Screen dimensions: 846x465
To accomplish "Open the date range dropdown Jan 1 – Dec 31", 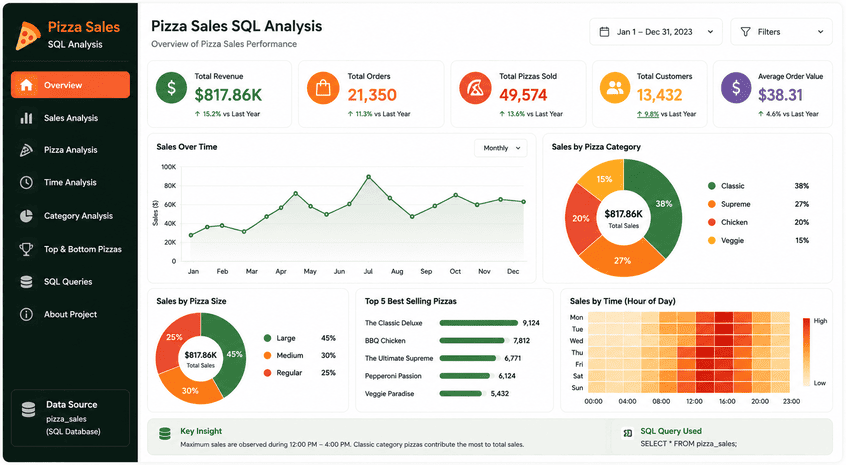I will pyautogui.click(x=656, y=32).
